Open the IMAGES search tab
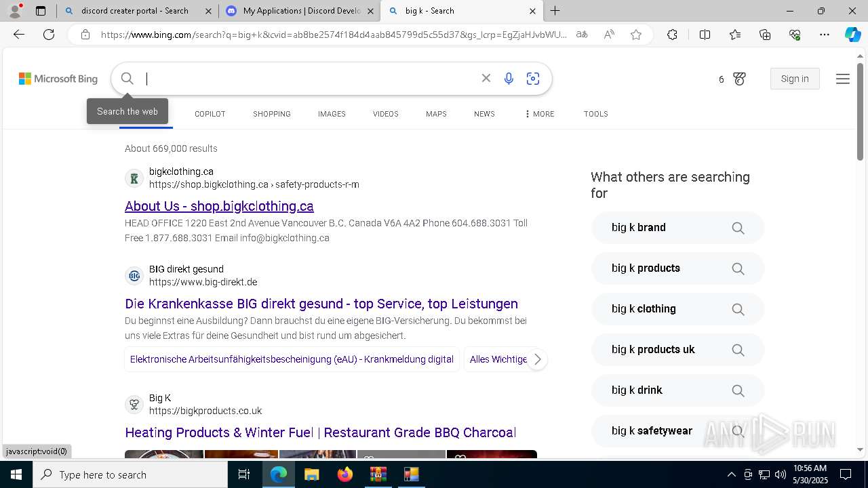Image resolution: width=868 pixels, height=488 pixels. point(332,114)
